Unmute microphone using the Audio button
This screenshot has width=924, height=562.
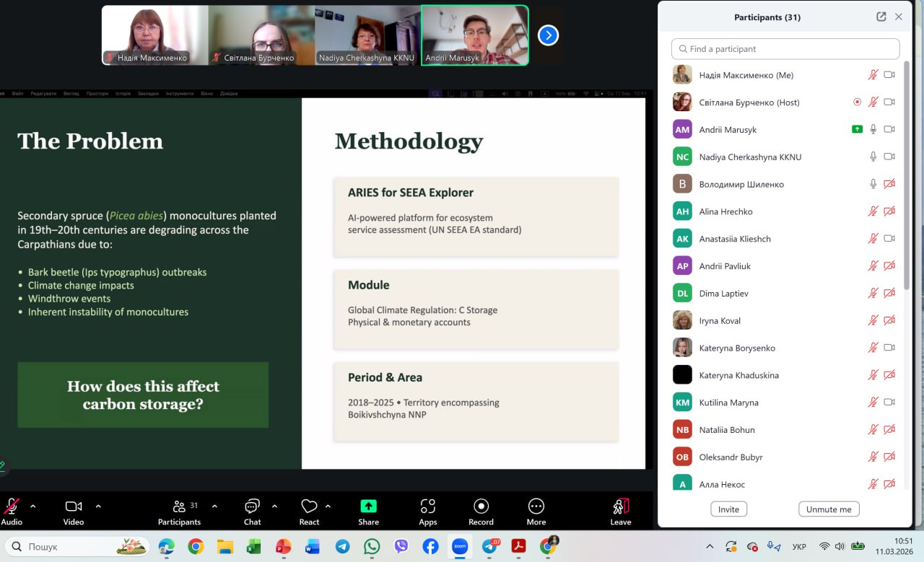[x=12, y=506]
